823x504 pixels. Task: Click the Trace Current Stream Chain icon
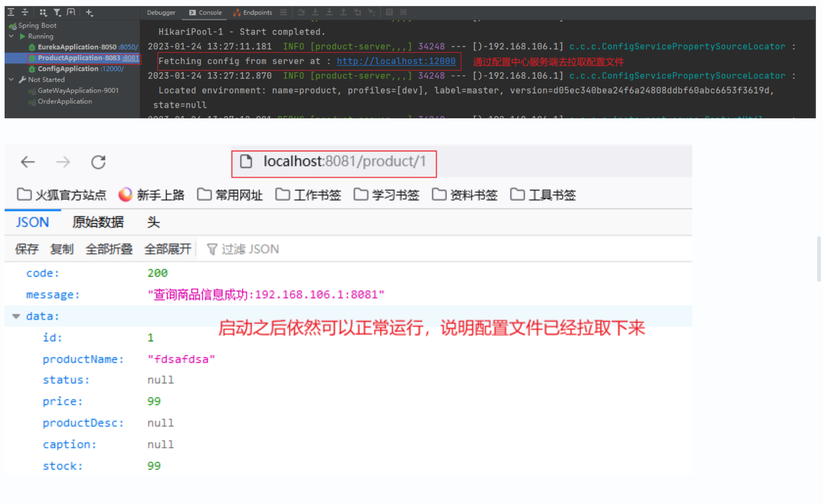(403, 12)
